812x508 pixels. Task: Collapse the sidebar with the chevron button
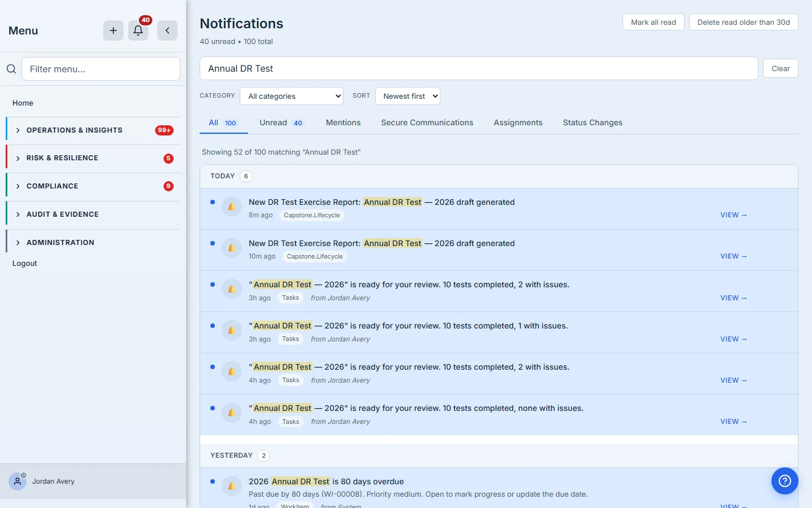tap(167, 30)
